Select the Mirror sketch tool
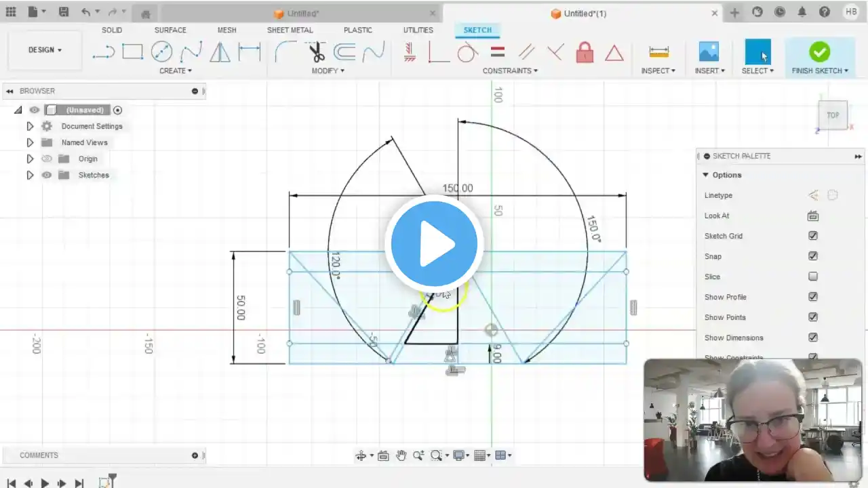Screen dimensions: 868x488 point(220,52)
